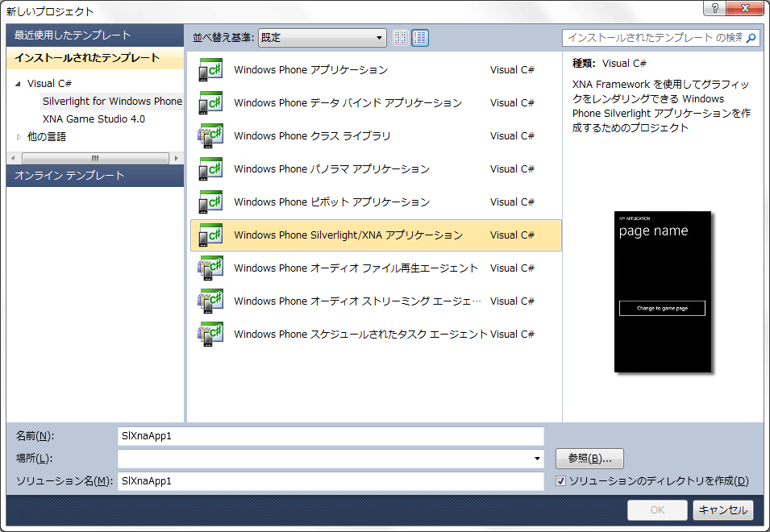Click the ピボット アプリケーション template icon
The image size is (770, 532).
click(210, 202)
